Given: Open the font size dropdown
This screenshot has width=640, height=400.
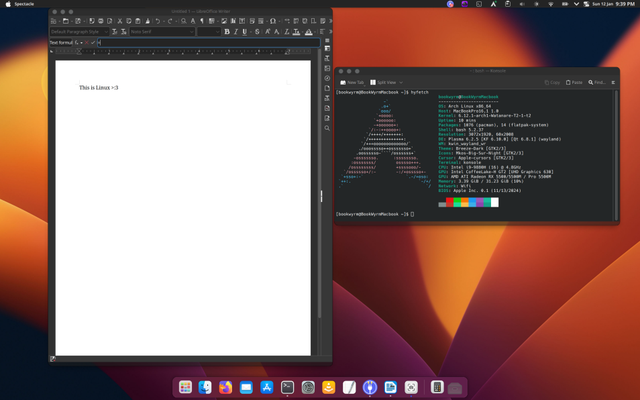Looking at the screenshot, I should tap(217, 31).
